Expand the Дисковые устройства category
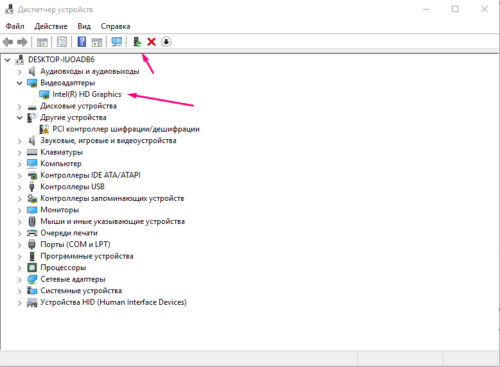500x367 pixels. 20,106
